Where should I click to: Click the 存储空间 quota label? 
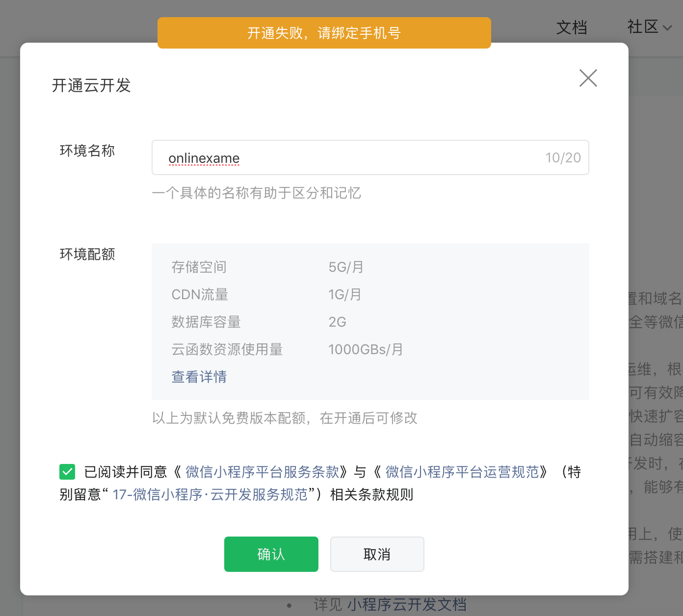(199, 267)
